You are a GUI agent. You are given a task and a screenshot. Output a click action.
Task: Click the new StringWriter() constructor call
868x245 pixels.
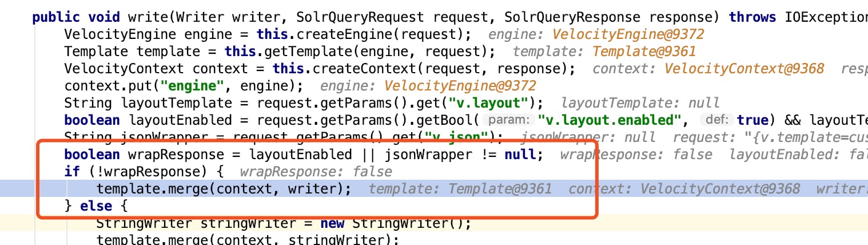[x=395, y=224]
